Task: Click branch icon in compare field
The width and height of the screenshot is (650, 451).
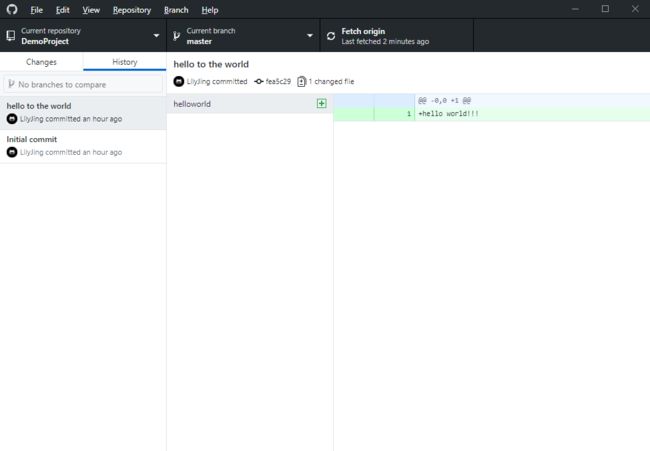Action: point(11,84)
